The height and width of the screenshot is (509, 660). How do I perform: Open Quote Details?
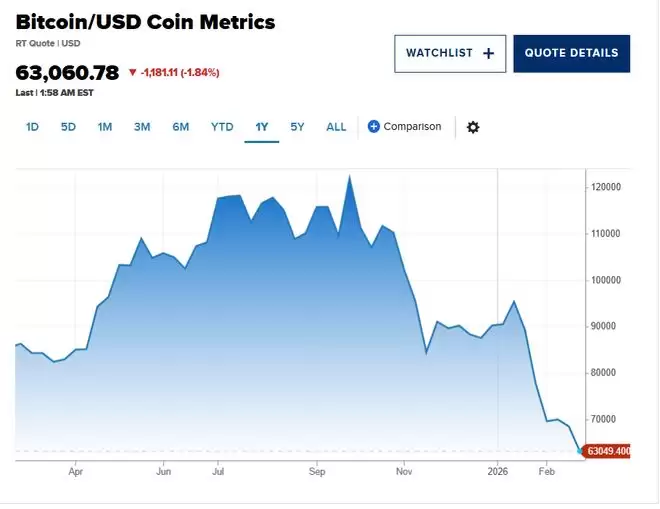coord(571,53)
